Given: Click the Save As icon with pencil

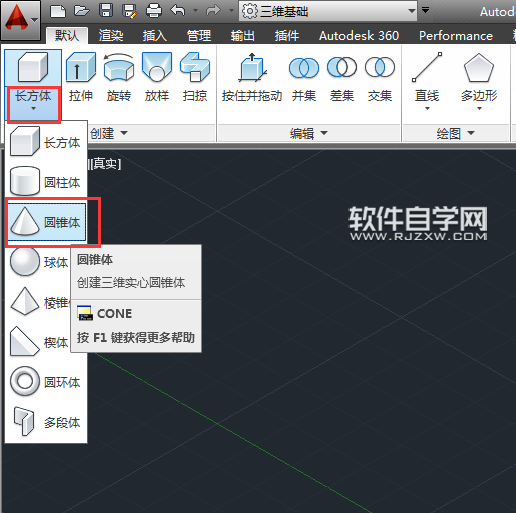Looking at the screenshot, I should pyautogui.click(x=130, y=11).
